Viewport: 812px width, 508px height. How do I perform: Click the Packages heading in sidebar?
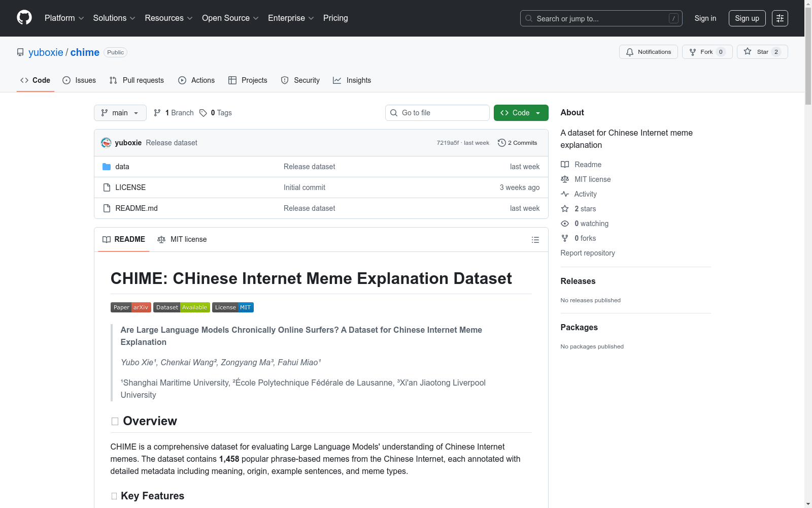point(579,327)
